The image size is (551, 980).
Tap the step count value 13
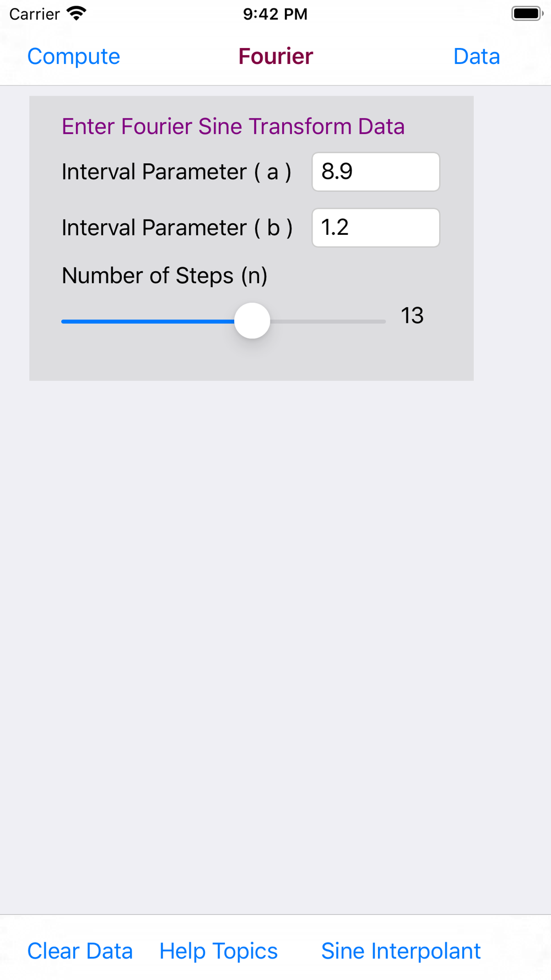[412, 316]
